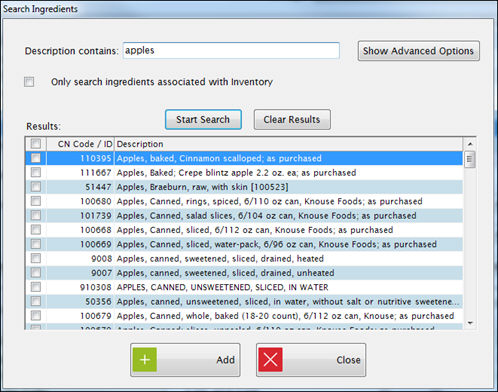Click the results list scrollbar thumb
This screenshot has width=498, height=392.
(470, 159)
